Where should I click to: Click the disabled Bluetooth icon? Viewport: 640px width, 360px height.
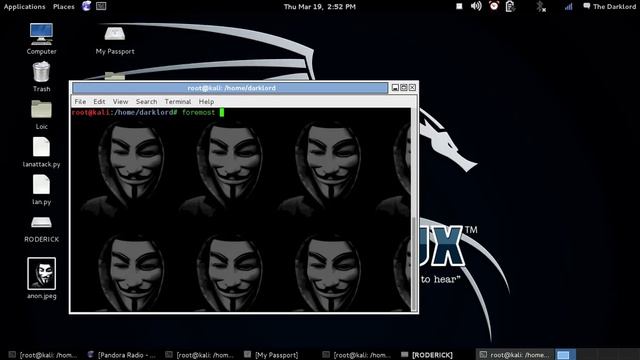tap(541, 7)
